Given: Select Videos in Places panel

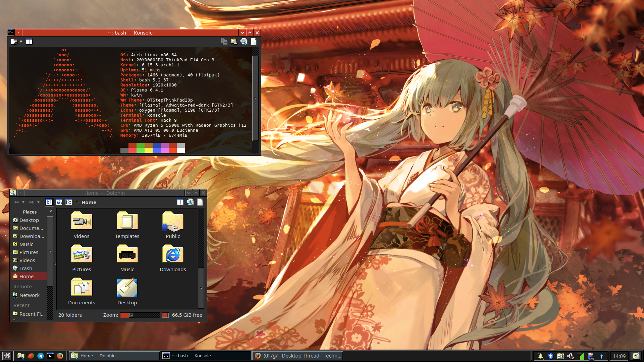Looking at the screenshot, I should pos(29,260).
